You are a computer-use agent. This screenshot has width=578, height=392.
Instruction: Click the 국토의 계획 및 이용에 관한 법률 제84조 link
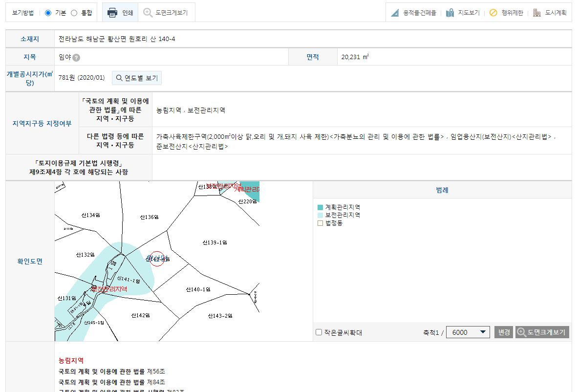pos(112,382)
